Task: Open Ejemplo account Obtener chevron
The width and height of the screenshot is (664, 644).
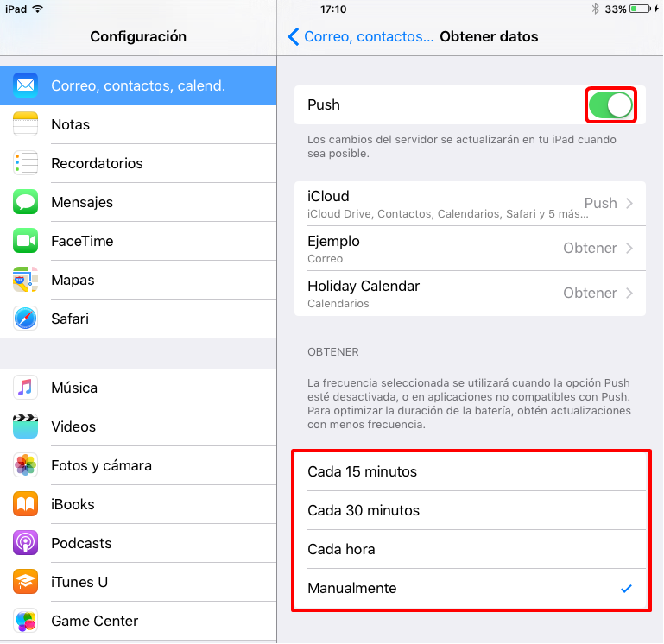Action: [x=629, y=248]
